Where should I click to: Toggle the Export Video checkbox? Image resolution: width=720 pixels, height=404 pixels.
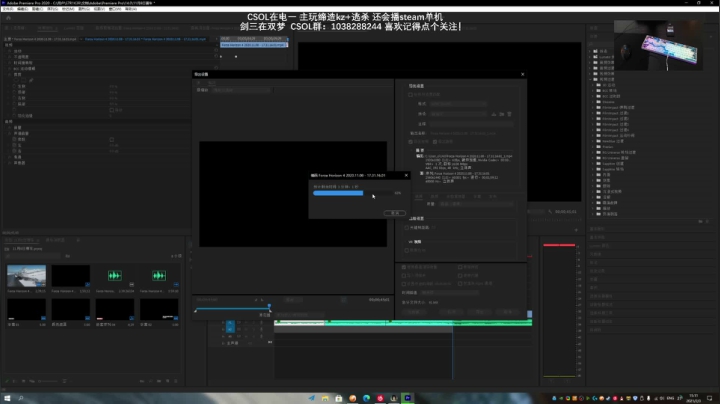[411, 142]
